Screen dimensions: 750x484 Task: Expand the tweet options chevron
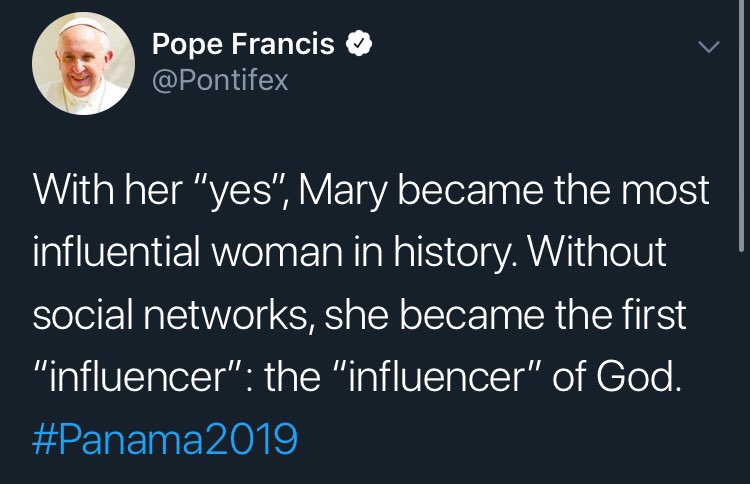pos(708,46)
